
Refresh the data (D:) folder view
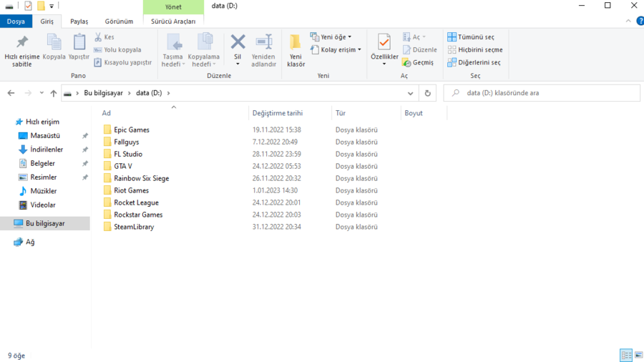pyautogui.click(x=428, y=93)
